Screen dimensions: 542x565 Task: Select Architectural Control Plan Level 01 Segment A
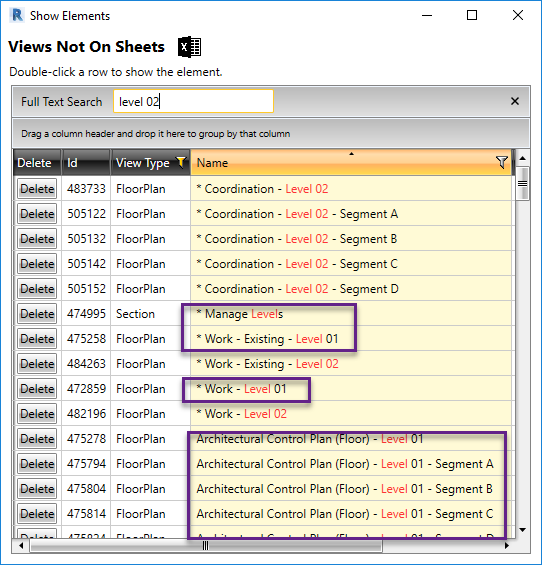point(351,463)
